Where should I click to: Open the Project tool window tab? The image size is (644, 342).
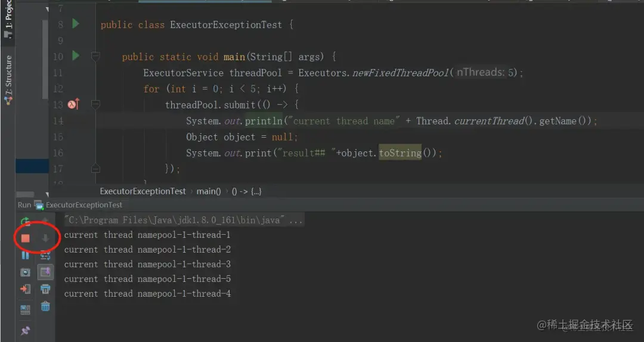pyautogui.click(x=8, y=19)
